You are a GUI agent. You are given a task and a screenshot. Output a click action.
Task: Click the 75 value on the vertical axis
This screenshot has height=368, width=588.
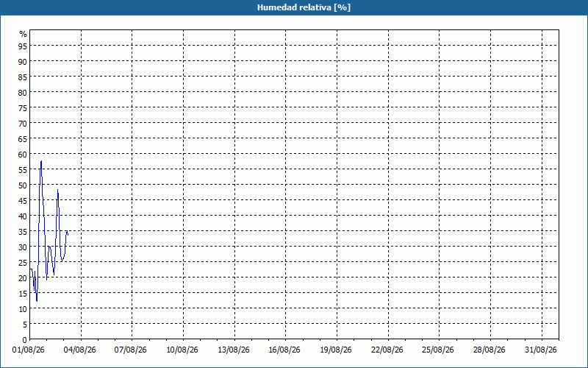(23, 108)
